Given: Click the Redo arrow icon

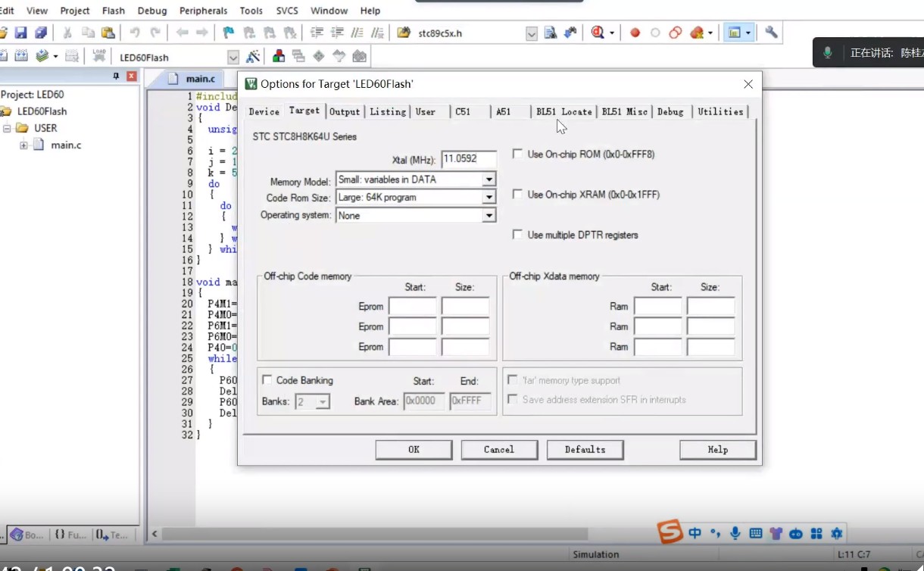Looking at the screenshot, I should click(x=155, y=33).
